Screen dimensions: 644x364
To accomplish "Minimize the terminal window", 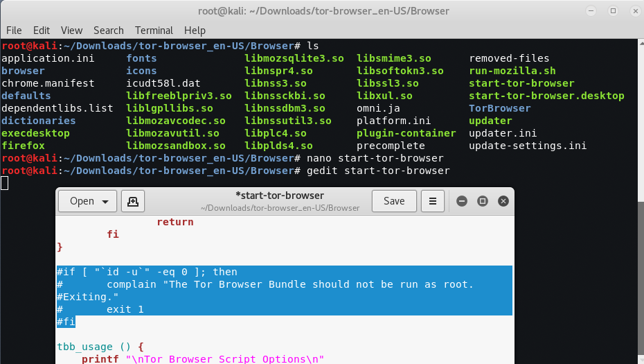I will pos(591,11).
